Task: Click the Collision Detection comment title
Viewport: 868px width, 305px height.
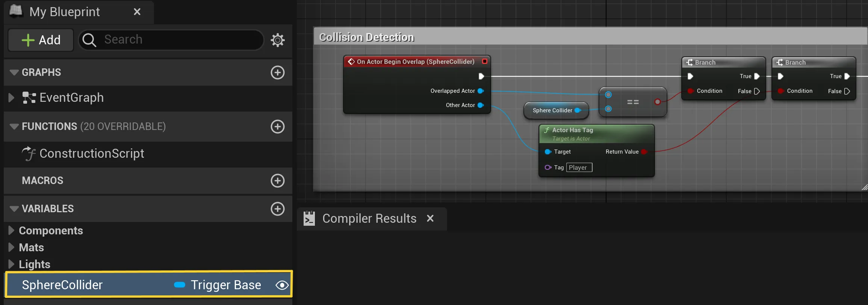Action: coord(366,37)
